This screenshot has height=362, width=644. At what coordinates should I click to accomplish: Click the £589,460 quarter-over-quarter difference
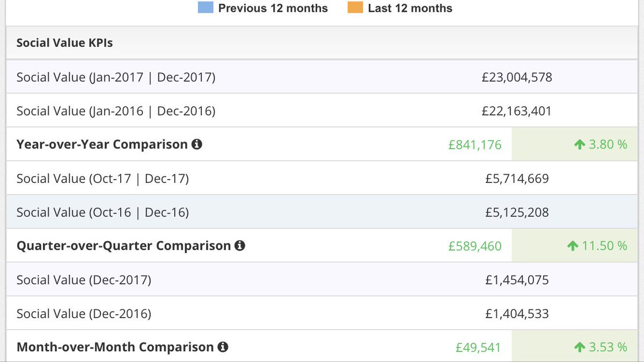(x=475, y=246)
